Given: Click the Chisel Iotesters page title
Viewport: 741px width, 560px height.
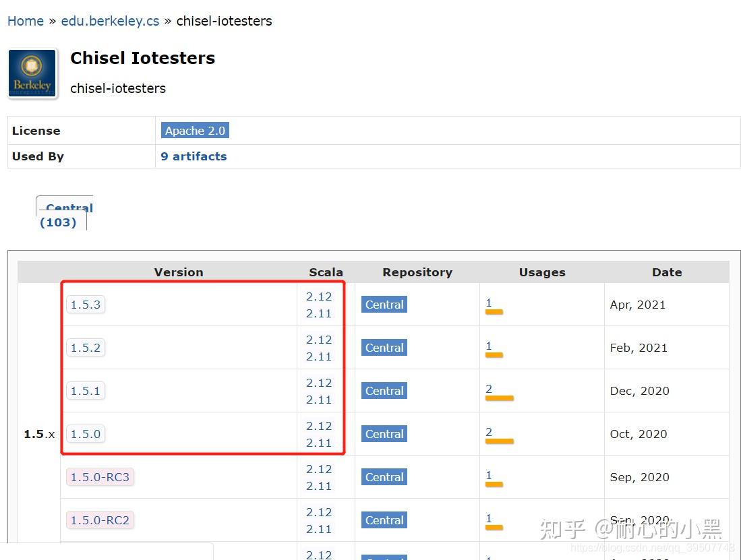Looking at the screenshot, I should point(143,58).
